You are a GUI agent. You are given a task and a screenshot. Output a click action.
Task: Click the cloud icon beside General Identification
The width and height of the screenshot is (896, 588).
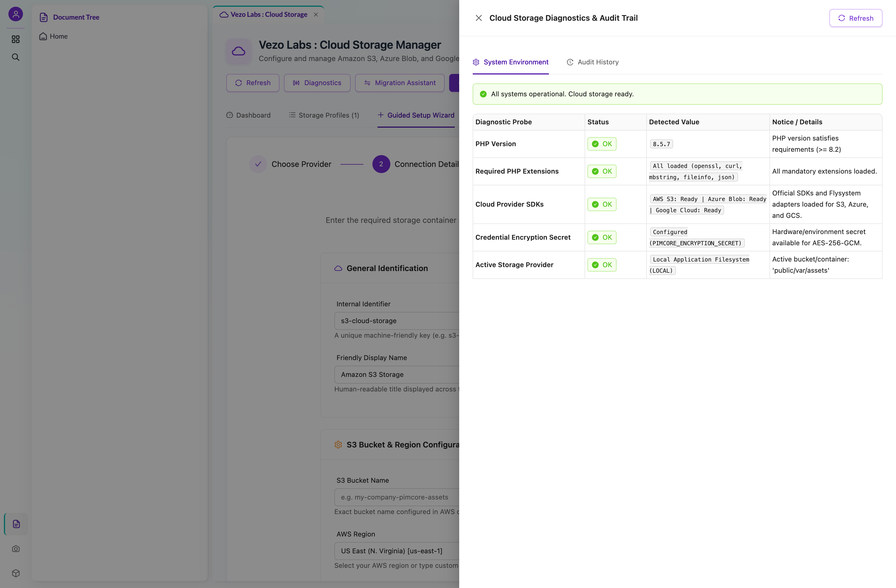338,269
